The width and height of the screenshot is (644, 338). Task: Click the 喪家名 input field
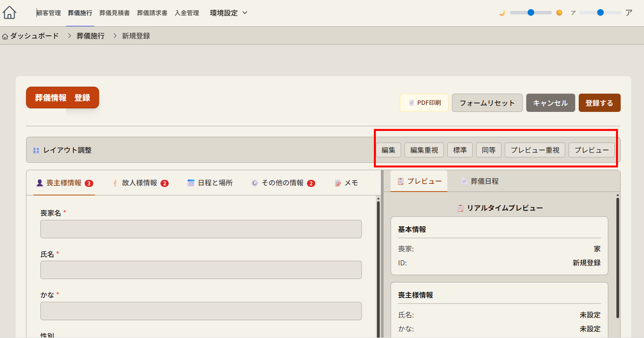pos(201,229)
